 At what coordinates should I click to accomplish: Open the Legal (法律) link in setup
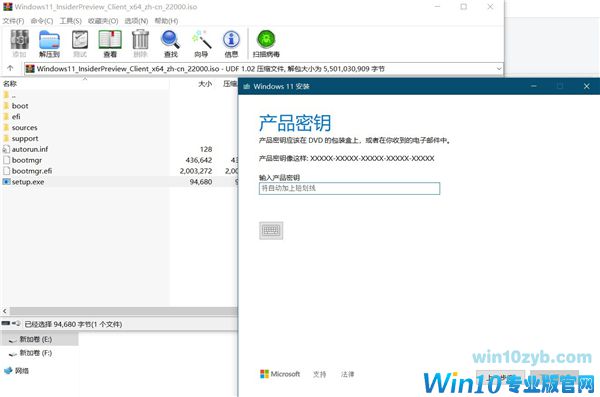347,374
